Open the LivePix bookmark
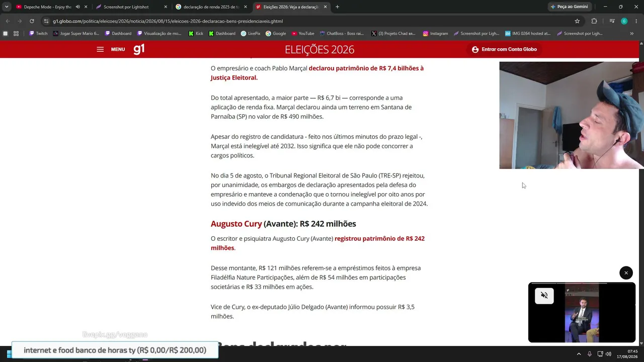Screen dimensions: 644x362 (x=251, y=34)
